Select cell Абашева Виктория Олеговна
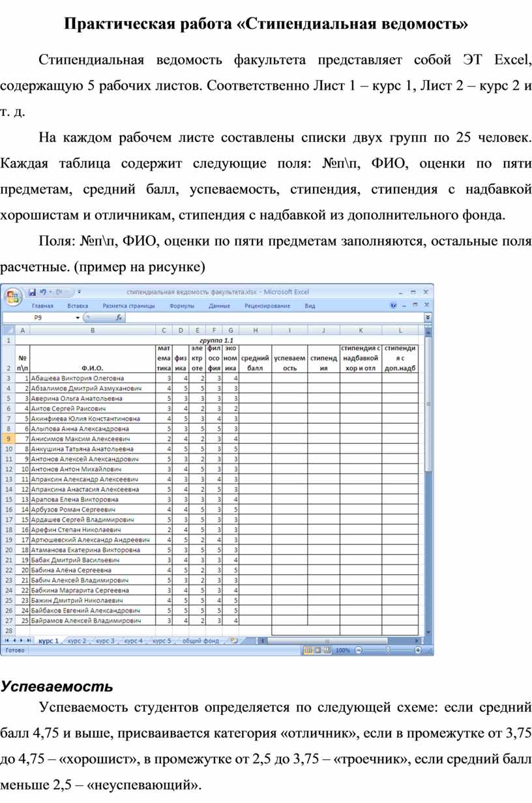Screen dimensions: 532x803 pos(92,378)
